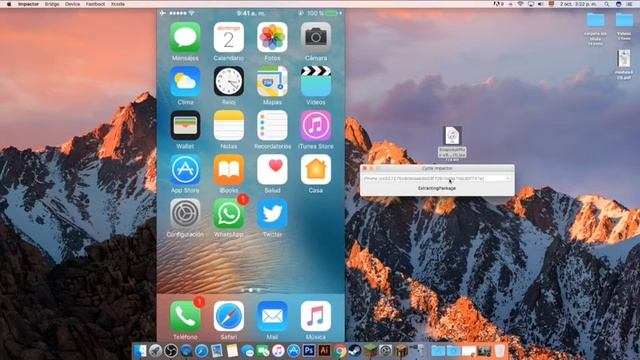Open the Reloj clock app
This screenshot has width=640, height=360.
point(229,82)
